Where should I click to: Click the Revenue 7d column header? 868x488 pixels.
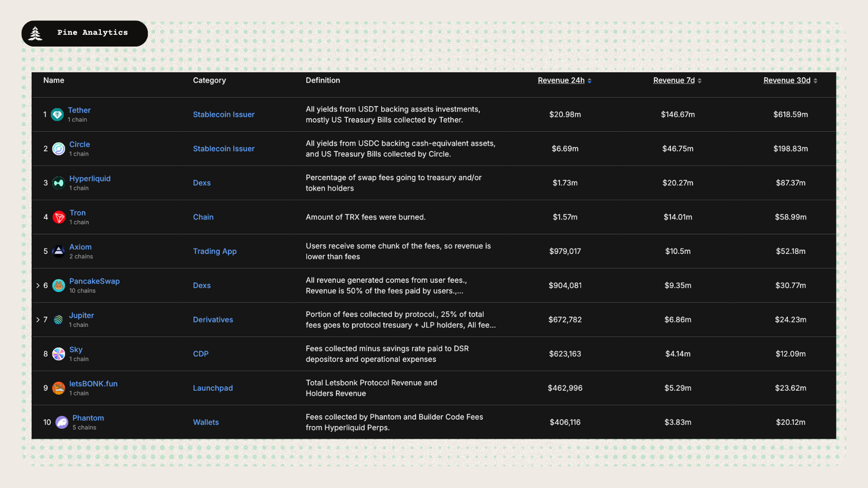click(674, 80)
